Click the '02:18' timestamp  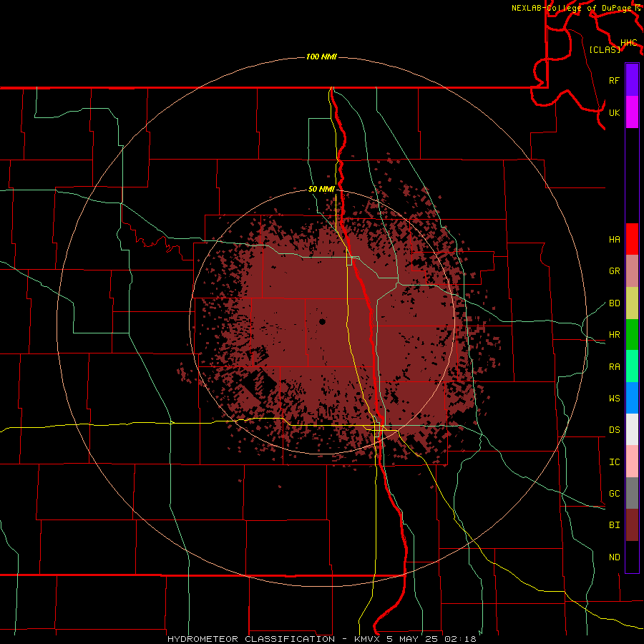click(x=462, y=639)
